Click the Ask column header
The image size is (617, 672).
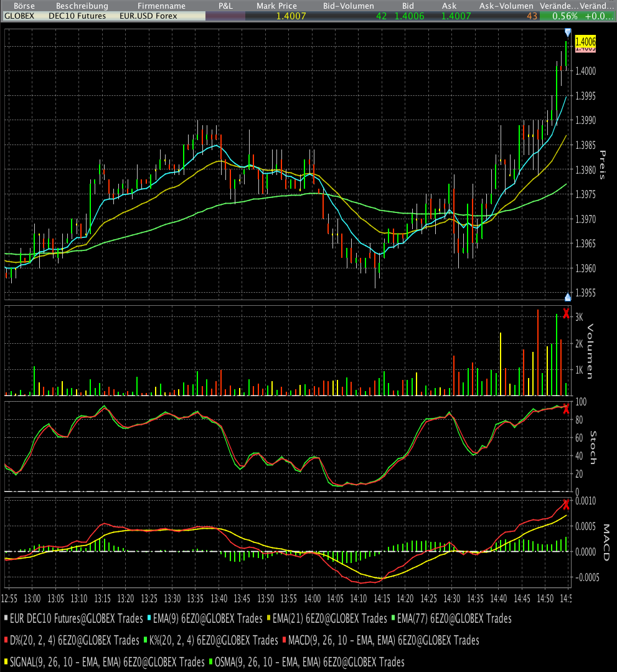pos(449,6)
